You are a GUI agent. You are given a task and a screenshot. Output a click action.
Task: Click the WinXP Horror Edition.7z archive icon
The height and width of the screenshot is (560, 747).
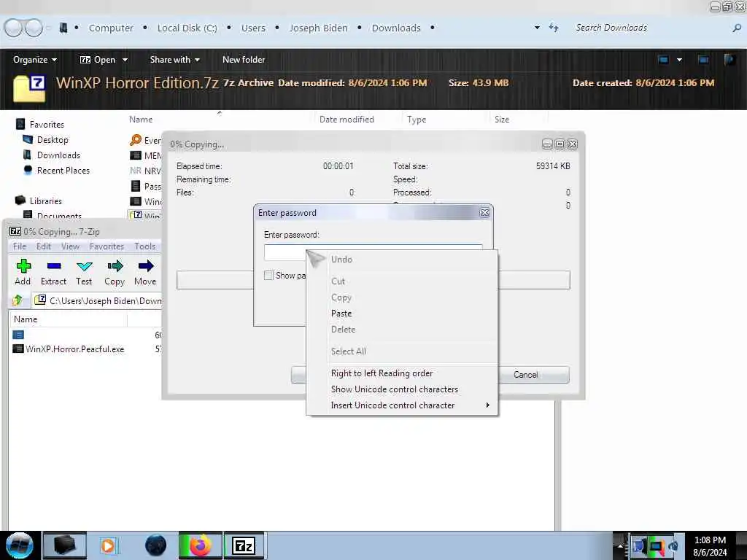coord(29,88)
